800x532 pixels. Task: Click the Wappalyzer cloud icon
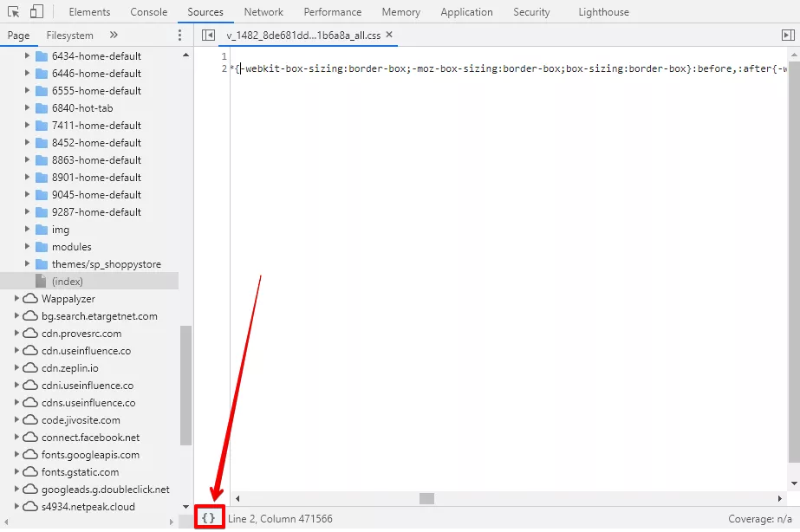tap(30, 298)
